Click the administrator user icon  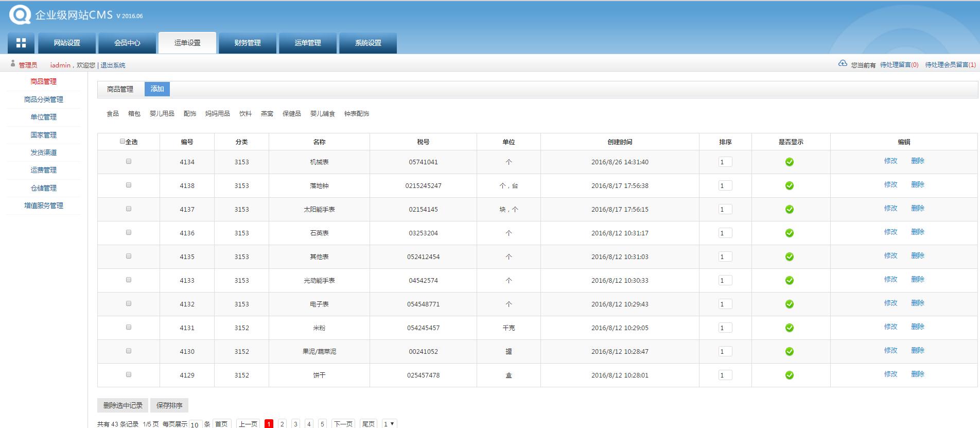click(13, 64)
